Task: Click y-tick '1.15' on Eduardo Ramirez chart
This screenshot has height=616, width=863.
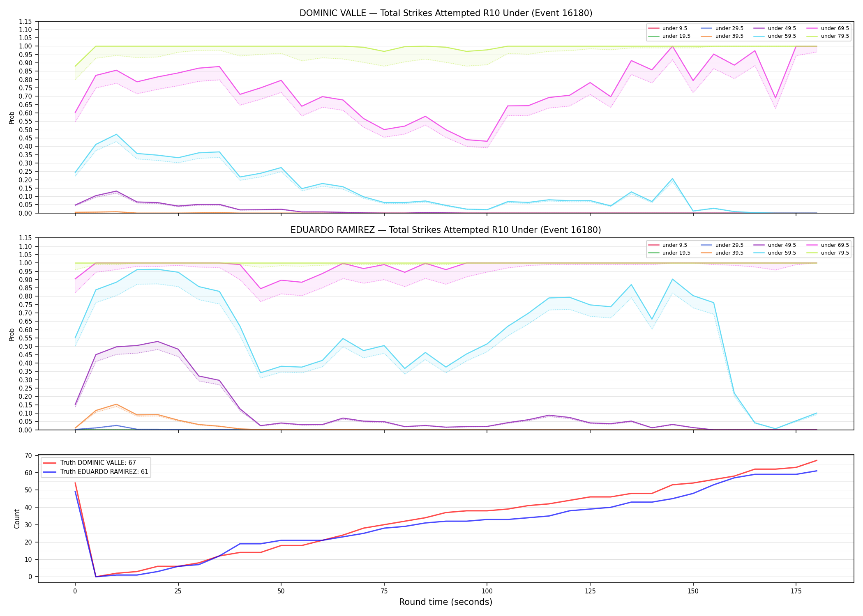Action: 25,238
